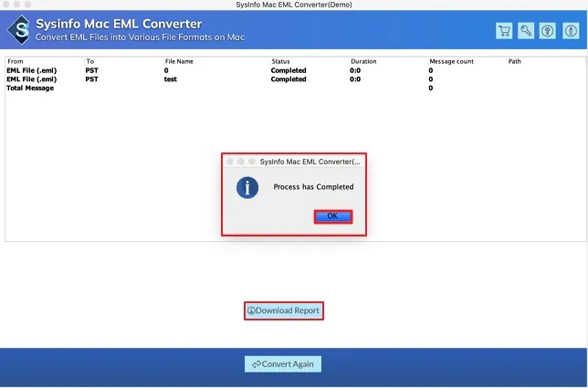Click 'Process has Completed' message text
588x388 pixels.
(x=313, y=187)
